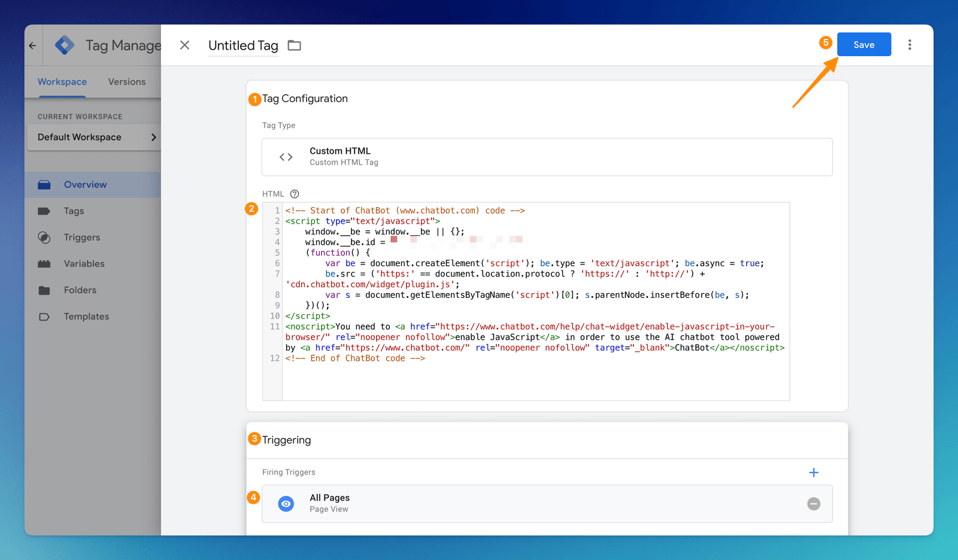Click the Save button
Image resolution: width=958 pixels, height=560 pixels.
[863, 45]
